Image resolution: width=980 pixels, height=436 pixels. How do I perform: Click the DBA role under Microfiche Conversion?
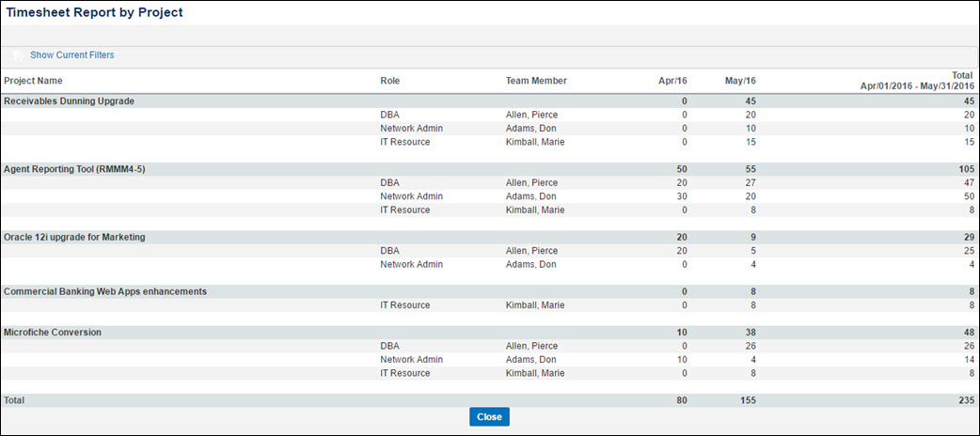click(x=389, y=346)
